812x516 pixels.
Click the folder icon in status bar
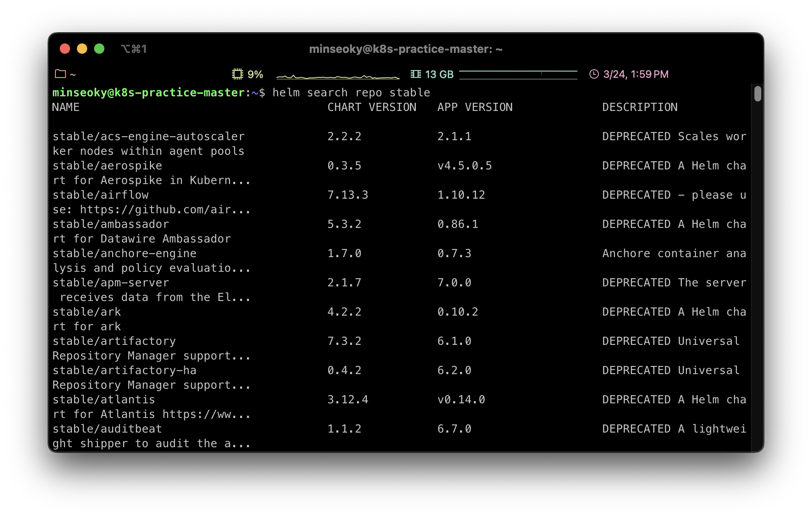click(61, 74)
